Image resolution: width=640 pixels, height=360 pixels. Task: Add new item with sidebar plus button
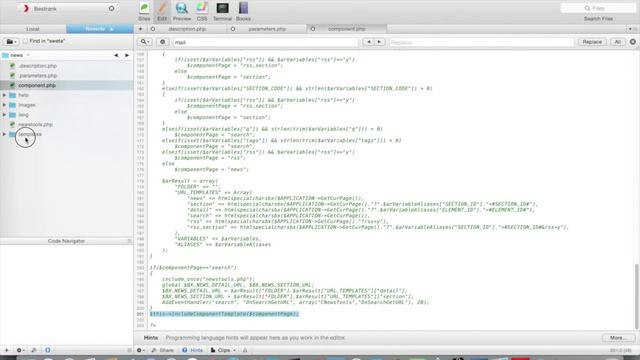pyautogui.click(x=7, y=350)
